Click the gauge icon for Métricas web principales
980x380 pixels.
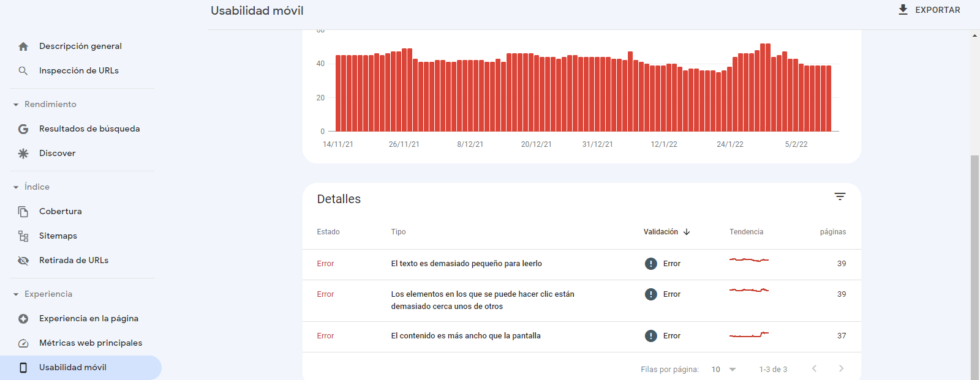(23, 343)
